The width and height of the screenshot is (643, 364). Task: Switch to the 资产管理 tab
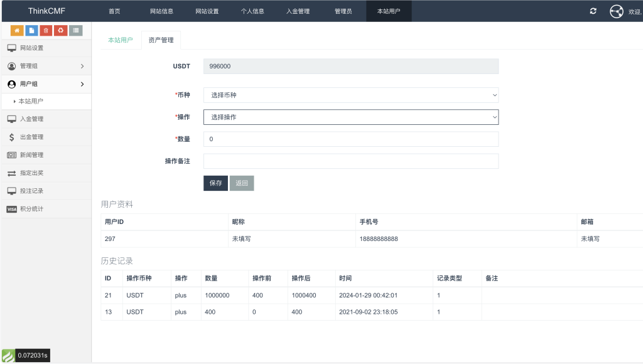click(x=161, y=40)
